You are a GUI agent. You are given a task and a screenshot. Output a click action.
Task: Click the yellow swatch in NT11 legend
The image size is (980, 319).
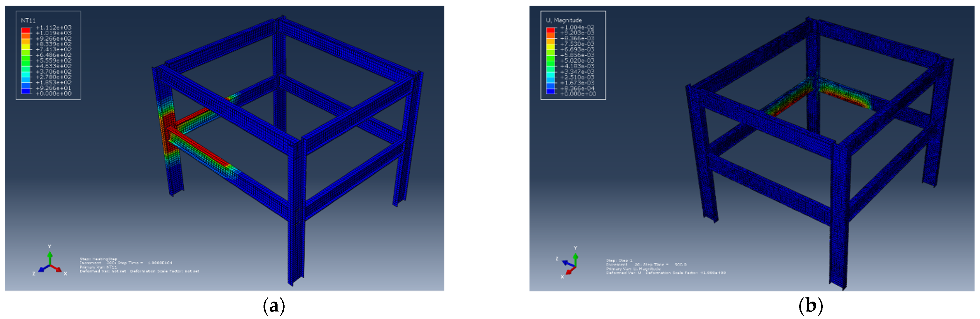[25, 47]
